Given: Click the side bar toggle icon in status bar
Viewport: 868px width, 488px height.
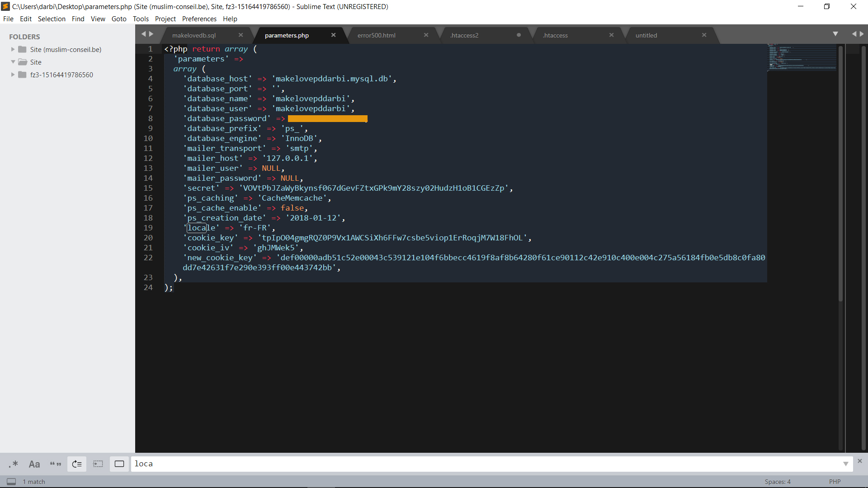Looking at the screenshot, I should [11, 482].
